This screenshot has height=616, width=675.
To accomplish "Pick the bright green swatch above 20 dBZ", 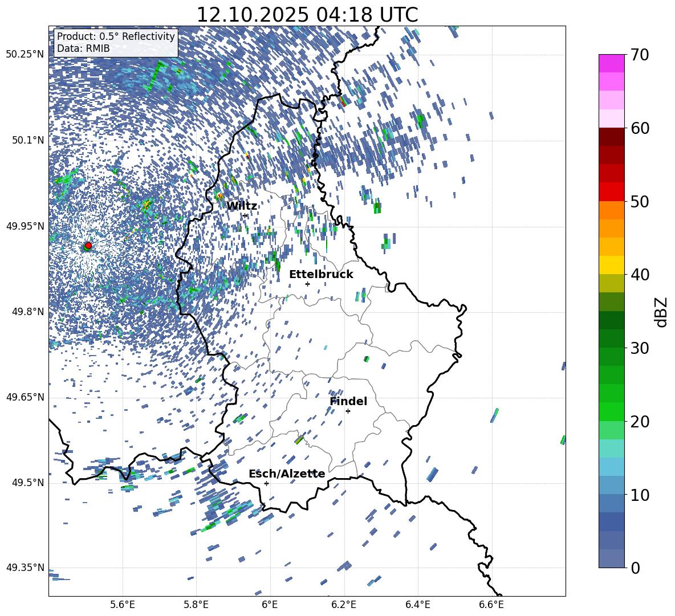I will [x=611, y=411].
